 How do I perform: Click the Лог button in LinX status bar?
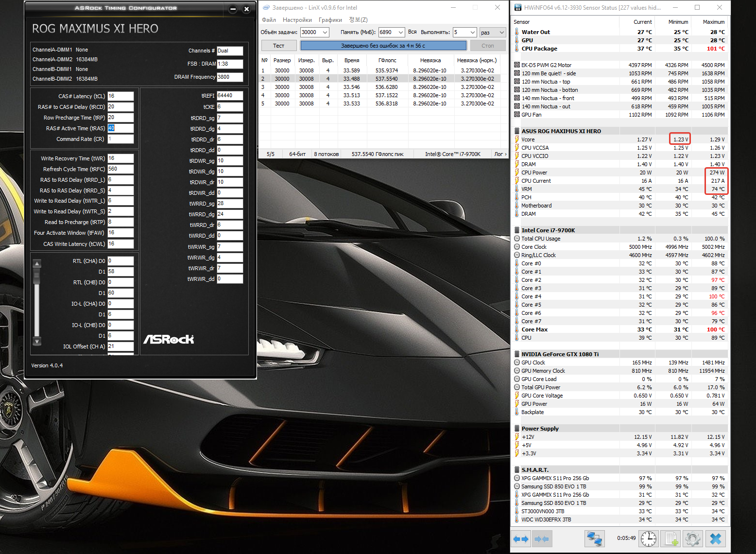click(500, 154)
